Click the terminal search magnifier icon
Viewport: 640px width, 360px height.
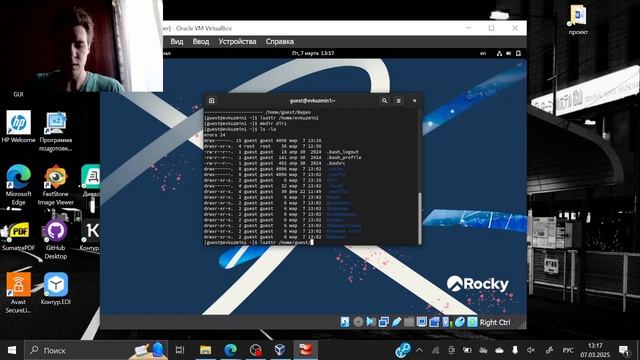point(384,100)
